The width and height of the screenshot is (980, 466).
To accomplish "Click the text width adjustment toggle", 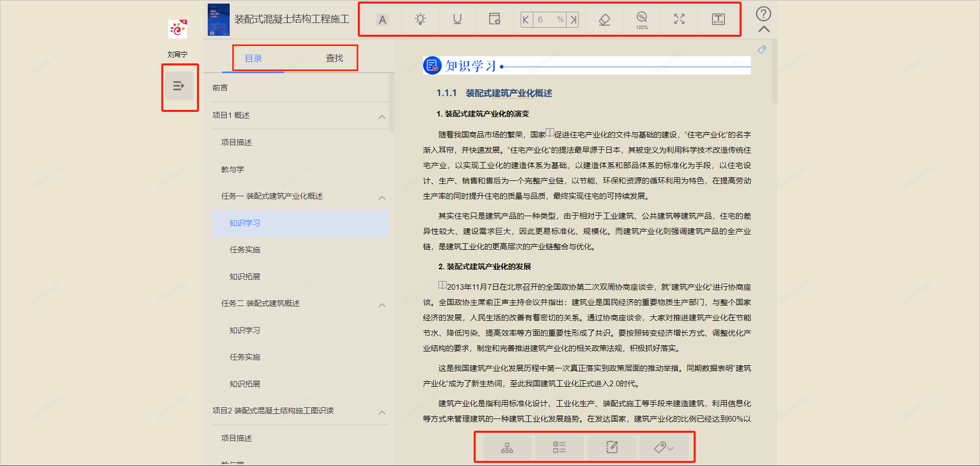I will [719, 19].
